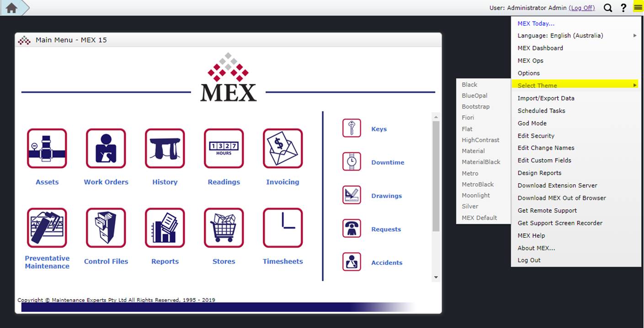Choose the HighContrast theme
Screen dimensions: 644x328
(484, 140)
